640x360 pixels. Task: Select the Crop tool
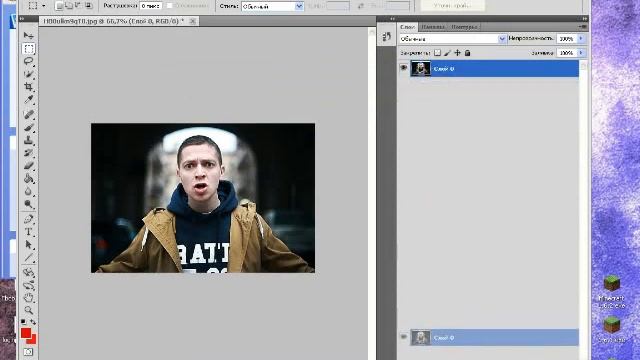tap(28, 87)
